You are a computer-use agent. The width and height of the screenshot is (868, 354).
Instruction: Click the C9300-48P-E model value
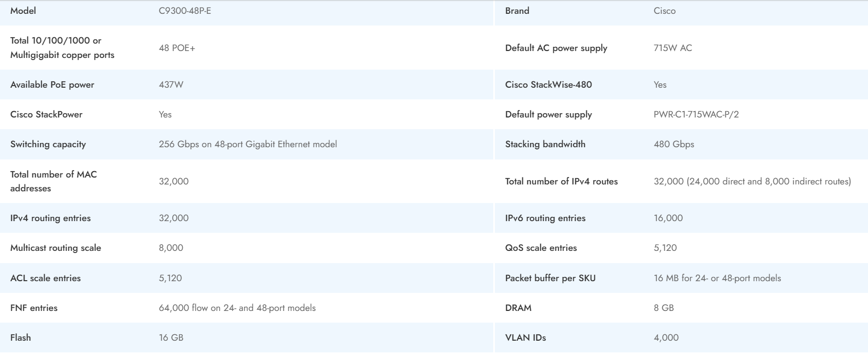184,11
